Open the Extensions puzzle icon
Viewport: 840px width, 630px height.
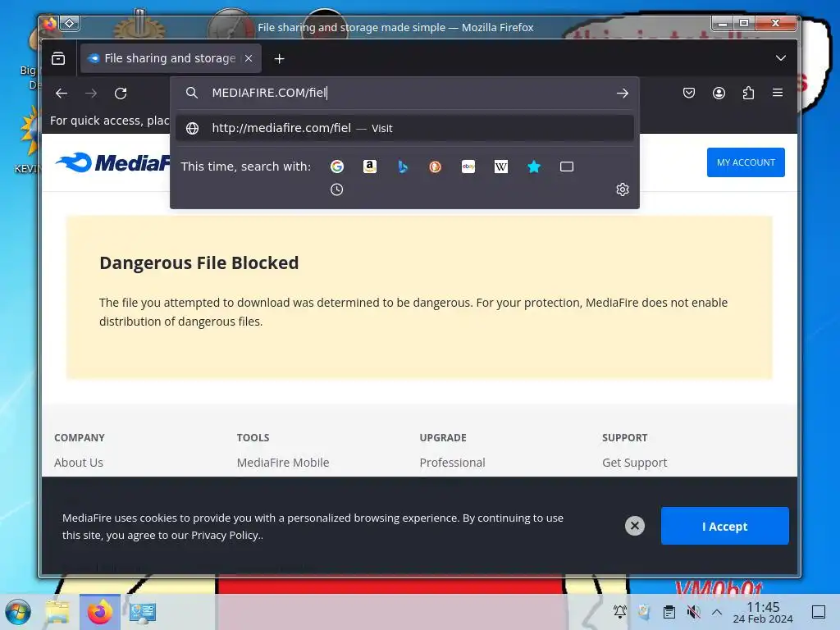pyautogui.click(x=748, y=94)
